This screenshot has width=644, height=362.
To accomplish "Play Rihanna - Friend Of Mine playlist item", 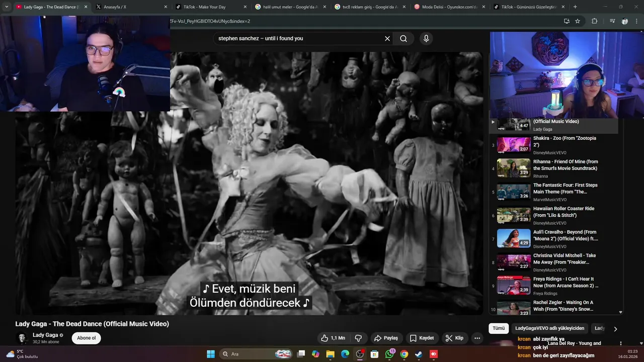I will tap(553, 168).
